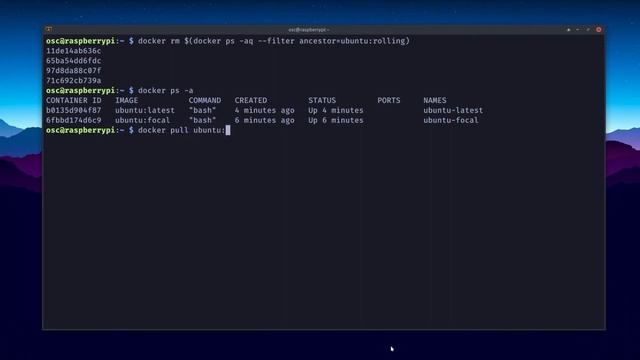Click the docker ps -a command text
The height and width of the screenshot is (360, 640).
(x=165, y=90)
